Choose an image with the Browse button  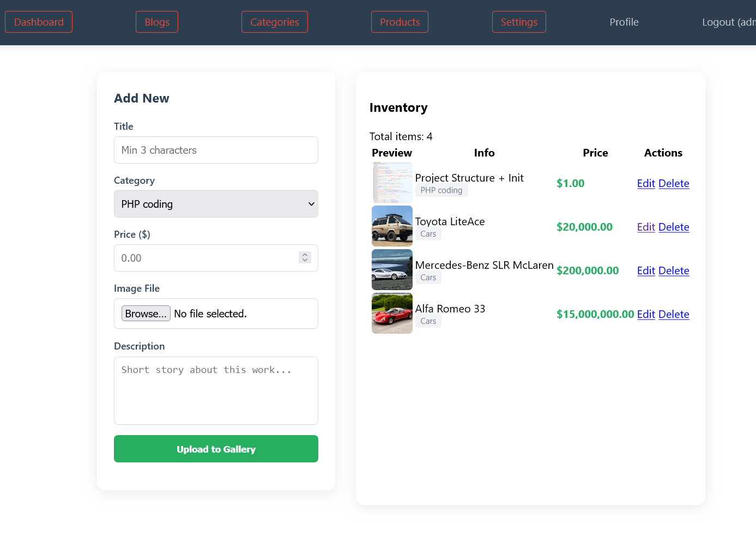pos(146,314)
